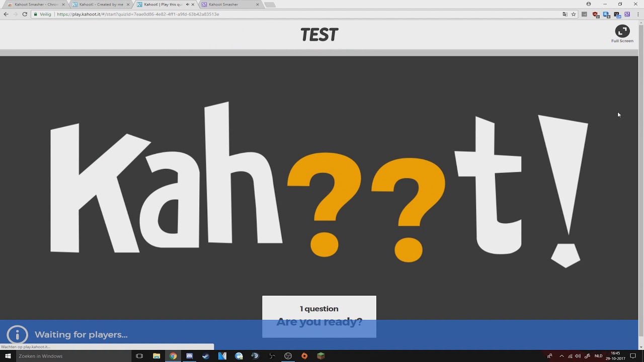Screen dimensions: 644x362
Task: Switch to Kahoot! - Created by me tab
Action: pyautogui.click(x=101, y=5)
